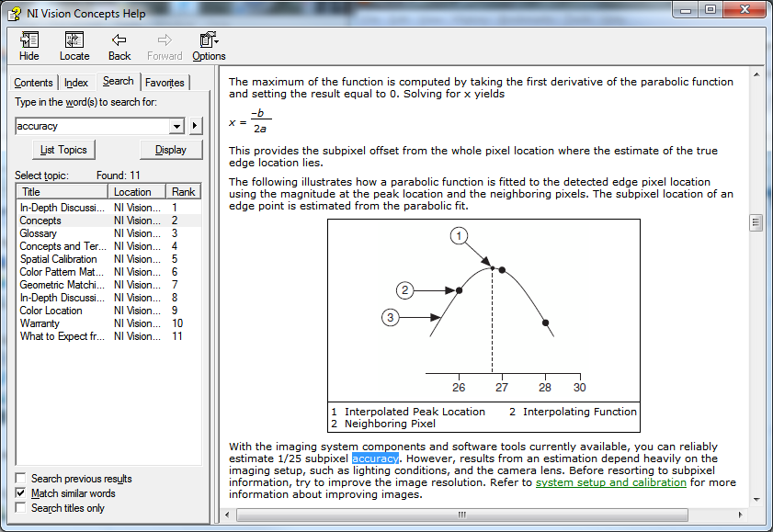
Task: Expand the search history dropdown arrow
Action: pos(176,126)
